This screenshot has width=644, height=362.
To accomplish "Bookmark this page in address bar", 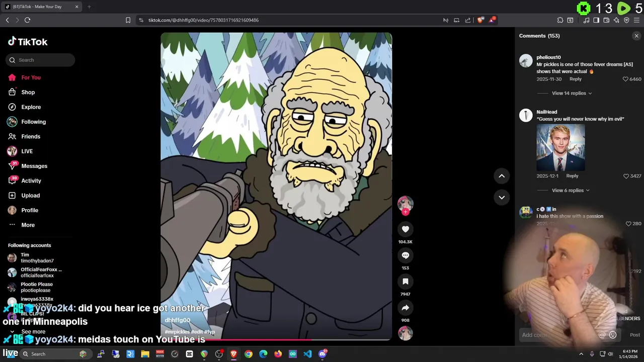I will pos(128,20).
